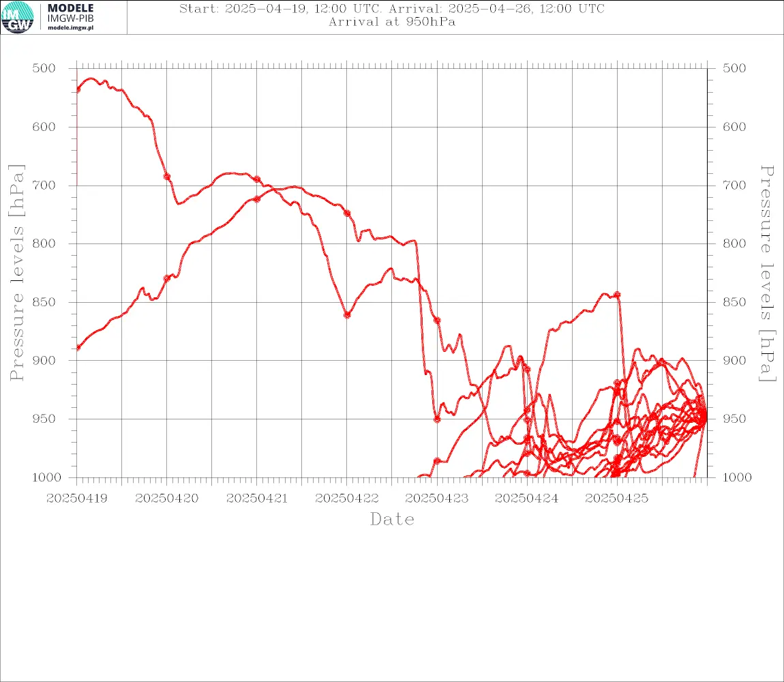Click the left axis 950 label
Screen dimensions: 784x682
[44, 419]
